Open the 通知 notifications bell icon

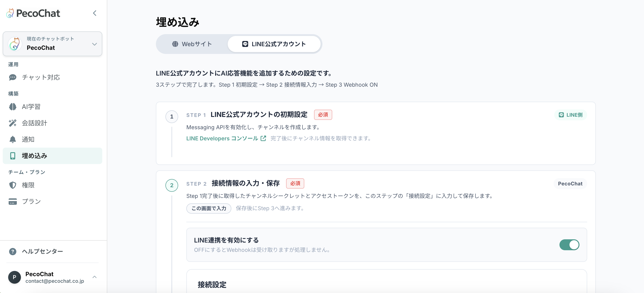(x=13, y=139)
